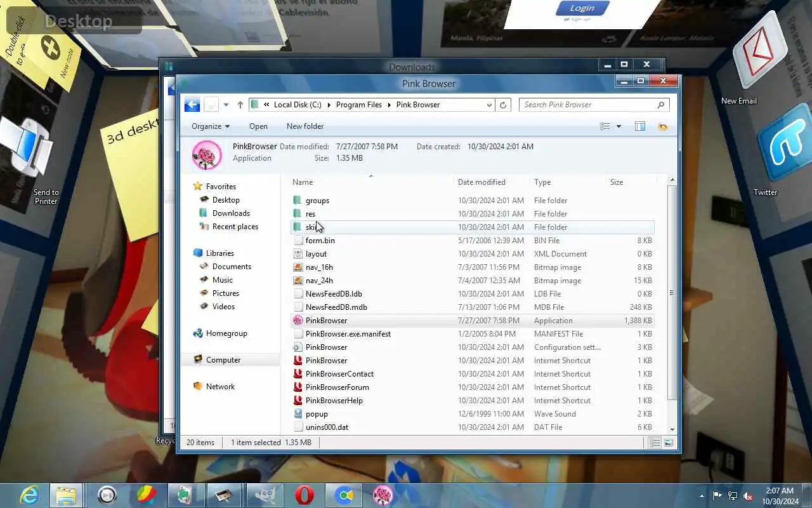
Task: Click the Up one level arrow
Action: click(x=240, y=105)
